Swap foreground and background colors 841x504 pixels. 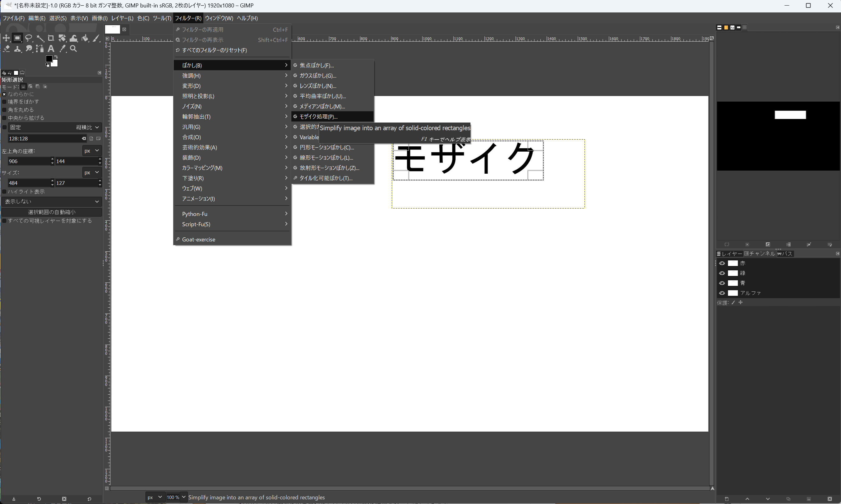(56, 57)
